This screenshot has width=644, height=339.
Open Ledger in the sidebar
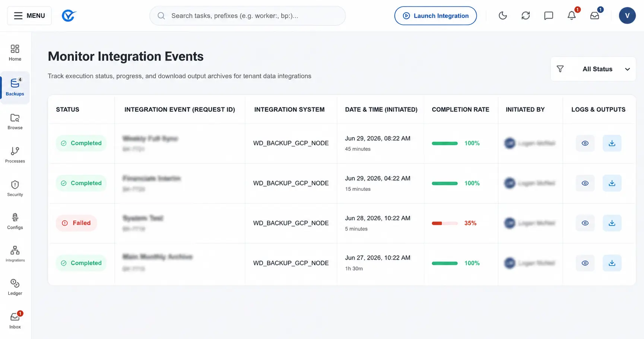point(15,287)
